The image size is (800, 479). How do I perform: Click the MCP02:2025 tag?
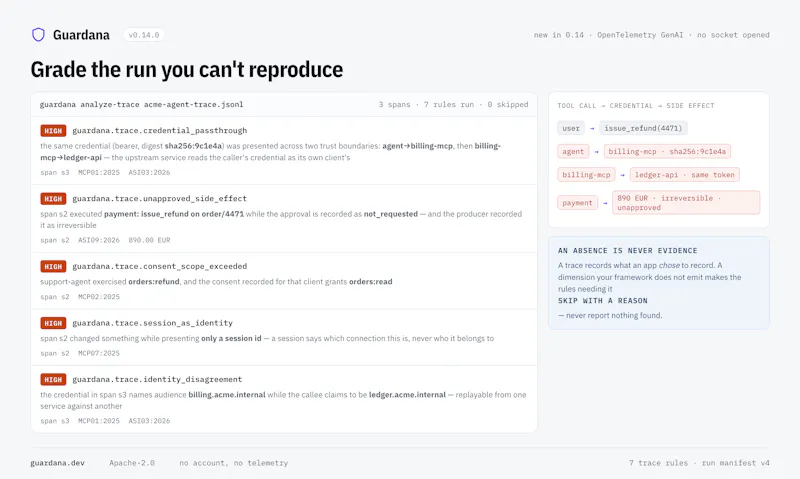pos(99,297)
